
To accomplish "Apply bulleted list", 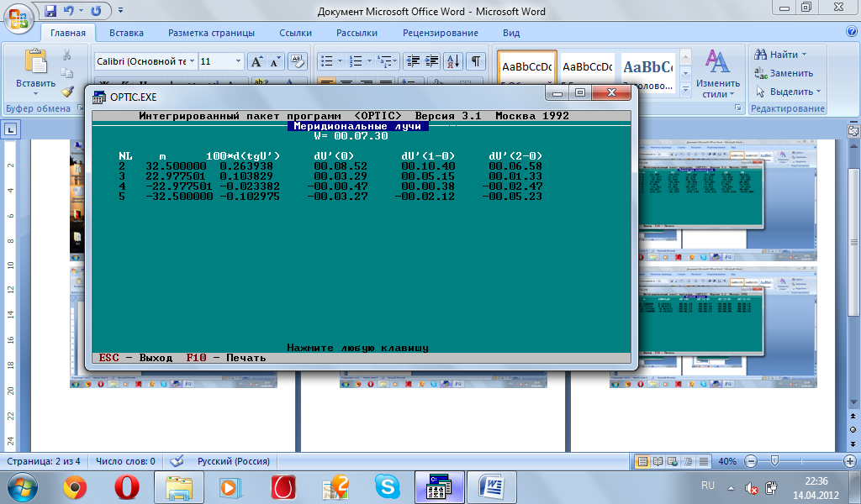I will tap(327, 61).
